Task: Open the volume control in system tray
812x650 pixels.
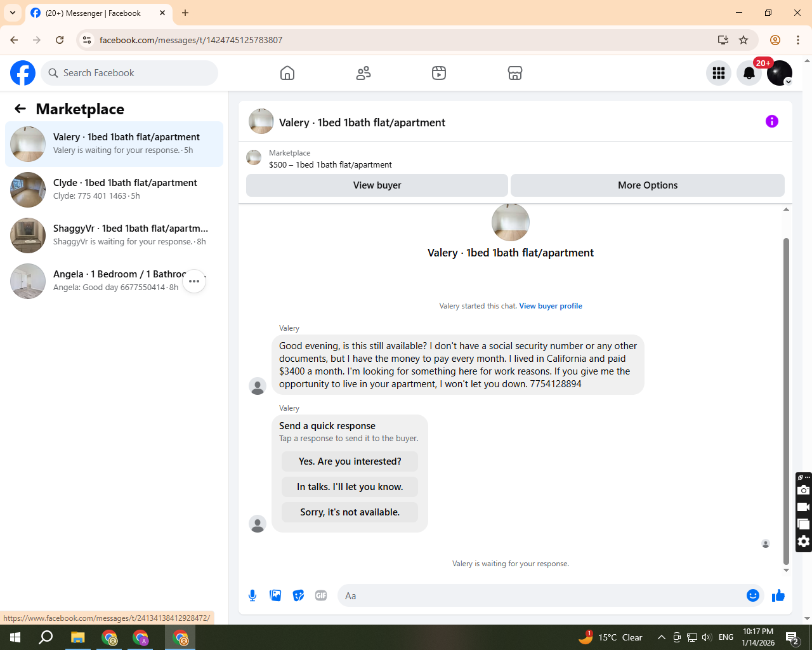Action: [x=707, y=637]
